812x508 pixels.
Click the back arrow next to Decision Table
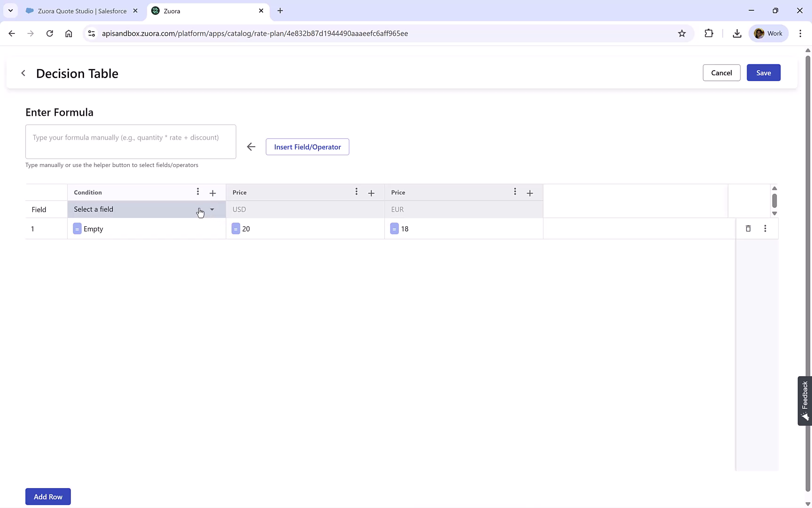point(23,73)
